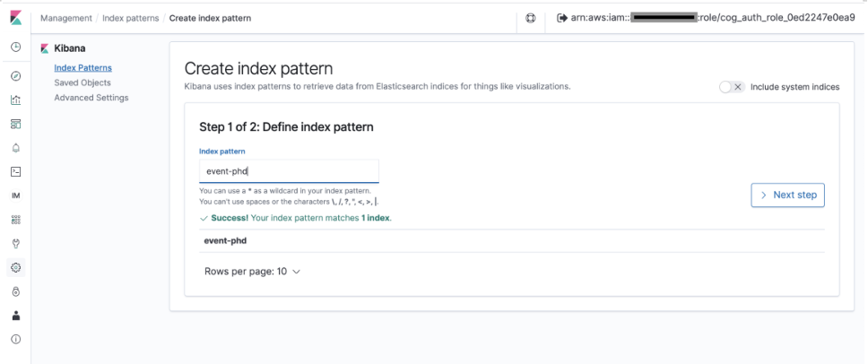Focus the Index pattern input field
The image size is (868, 364).
[x=289, y=171]
